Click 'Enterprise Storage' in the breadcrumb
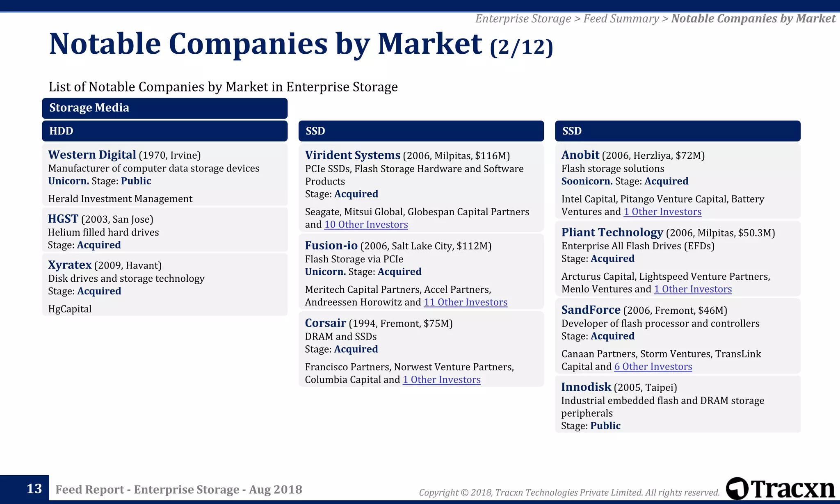Screen dimensions: 840x504 click(x=523, y=19)
